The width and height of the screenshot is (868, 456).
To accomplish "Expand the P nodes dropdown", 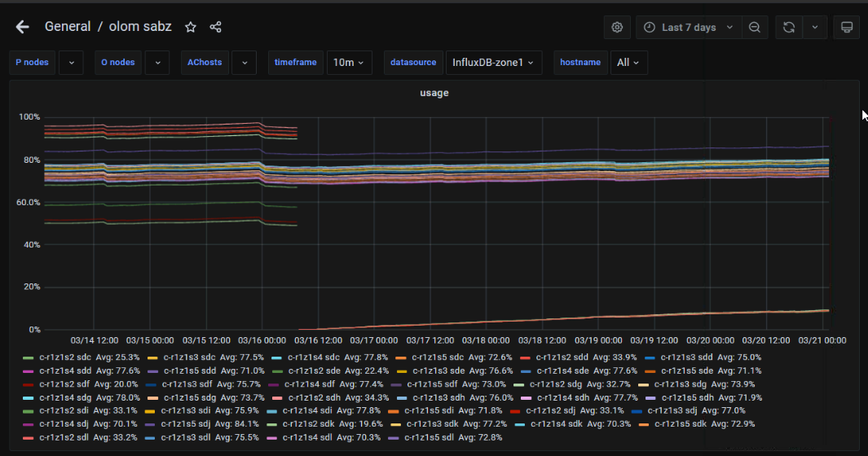I will (x=71, y=63).
